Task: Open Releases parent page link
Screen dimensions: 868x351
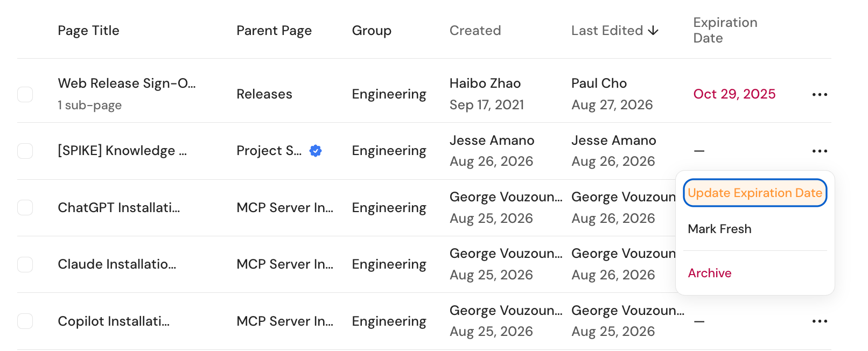Action: (x=264, y=94)
